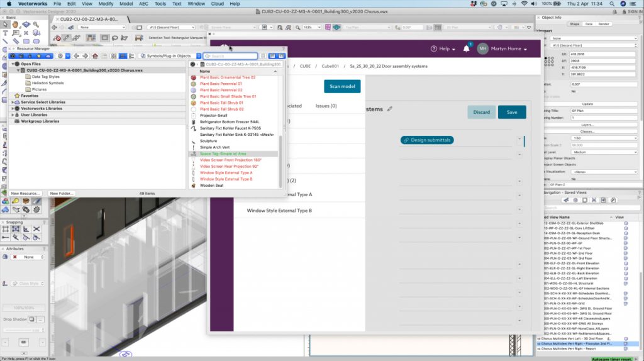
Task: Open the Detail Level Medium dropdown
Action: click(604, 152)
